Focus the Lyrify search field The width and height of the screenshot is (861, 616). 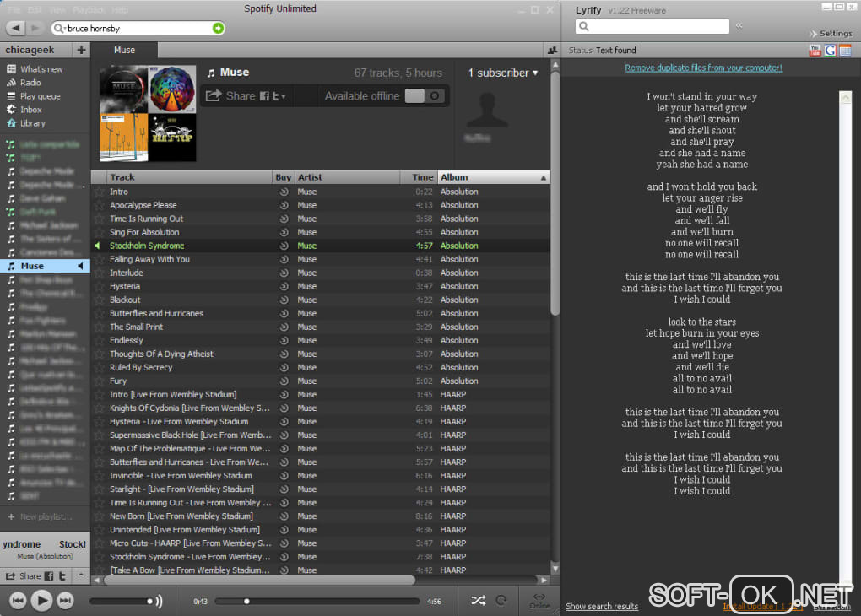point(653,26)
